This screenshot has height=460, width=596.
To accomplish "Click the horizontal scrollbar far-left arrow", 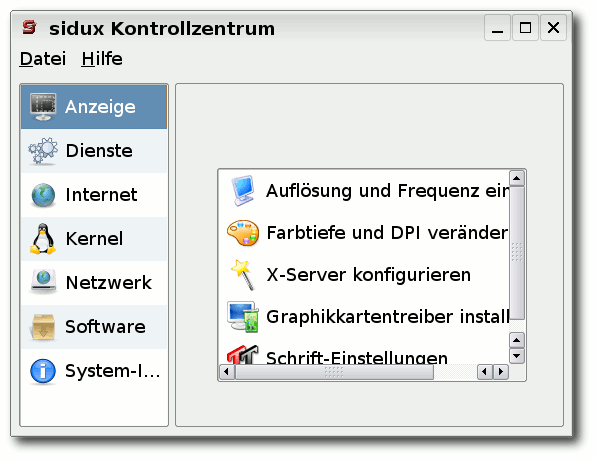I will click(x=227, y=371).
